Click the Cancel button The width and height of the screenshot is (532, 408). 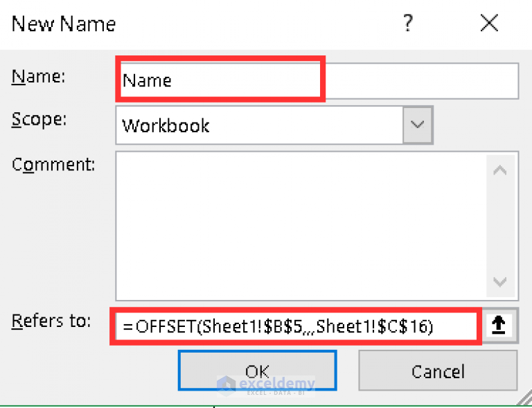point(438,371)
